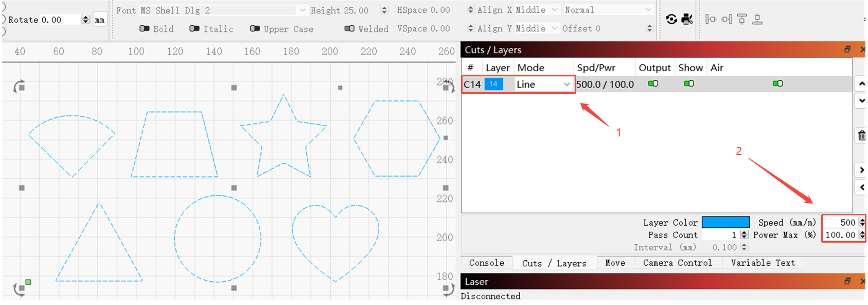The height and width of the screenshot is (305, 868).
Task: Open the Font dropdown list
Action: tap(302, 10)
